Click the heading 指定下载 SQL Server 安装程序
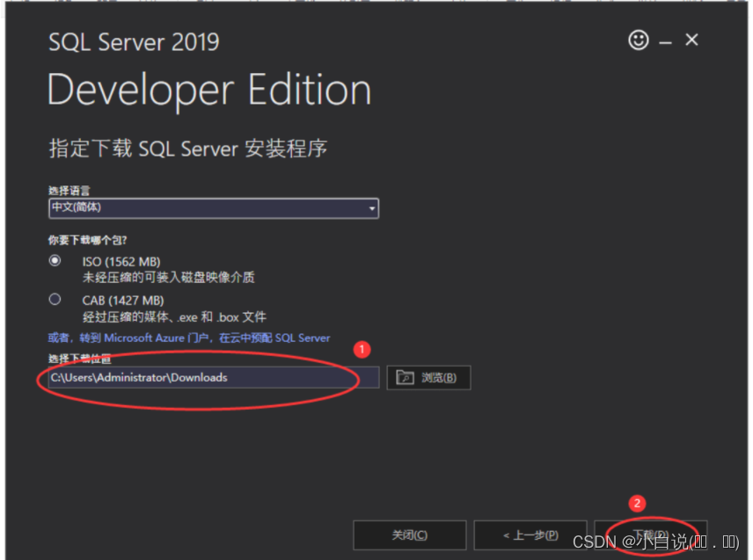This screenshot has height=560, width=753. pos(187,149)
